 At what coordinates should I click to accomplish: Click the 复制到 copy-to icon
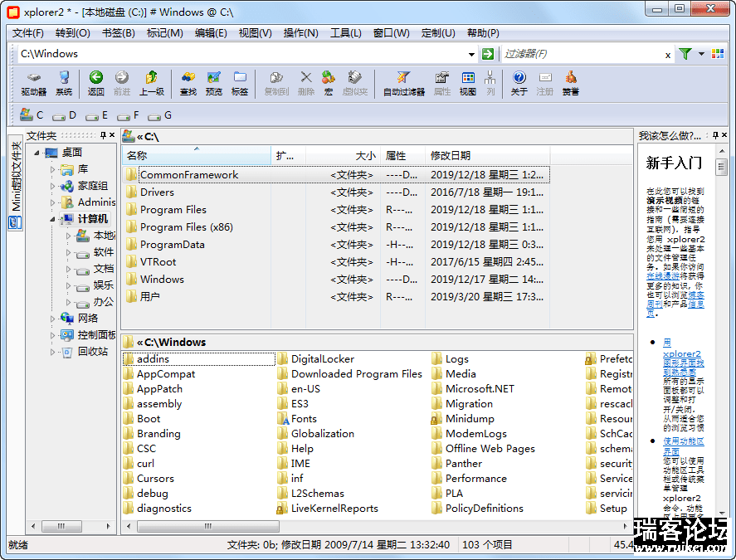276,83
